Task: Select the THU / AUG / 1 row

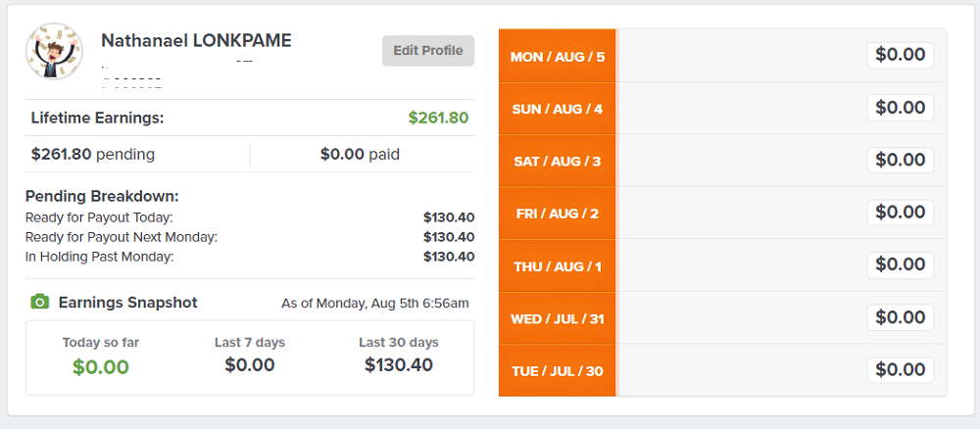Action: [722, 265]
